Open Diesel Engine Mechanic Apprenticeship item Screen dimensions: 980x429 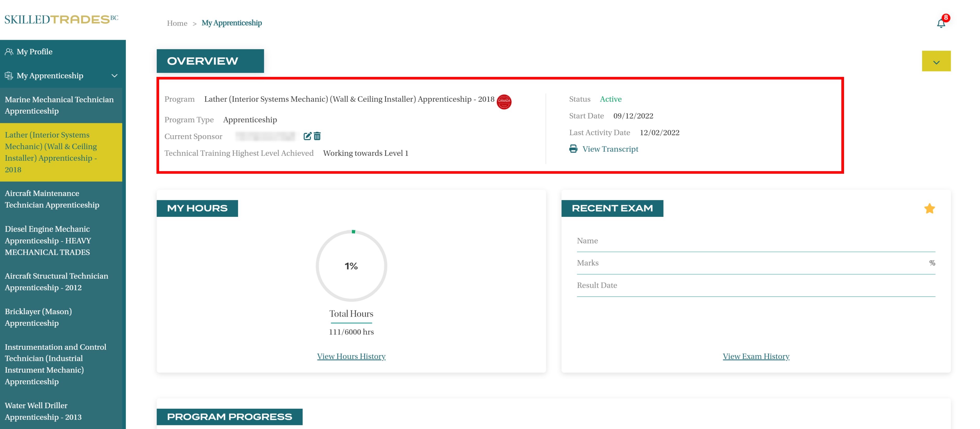(x=48, y=240)
